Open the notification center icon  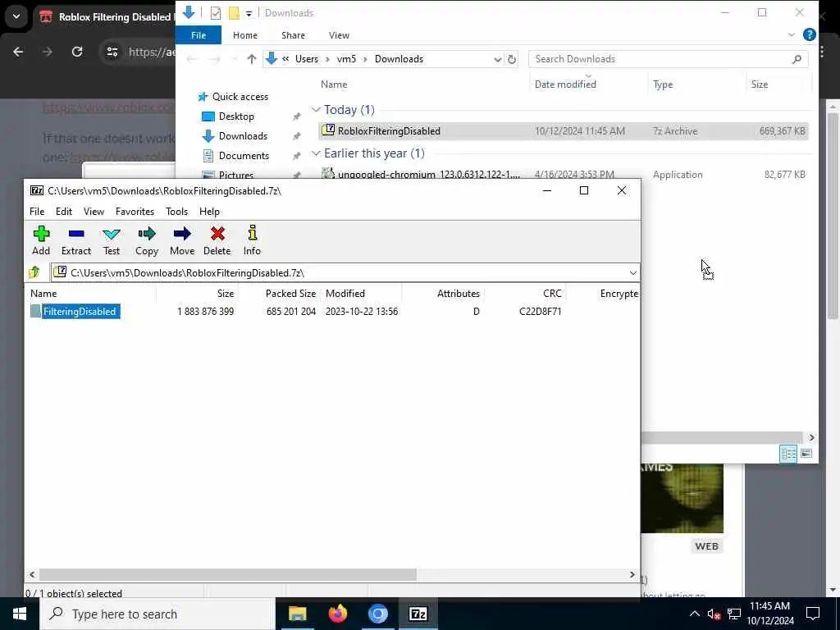pos(813,614)
